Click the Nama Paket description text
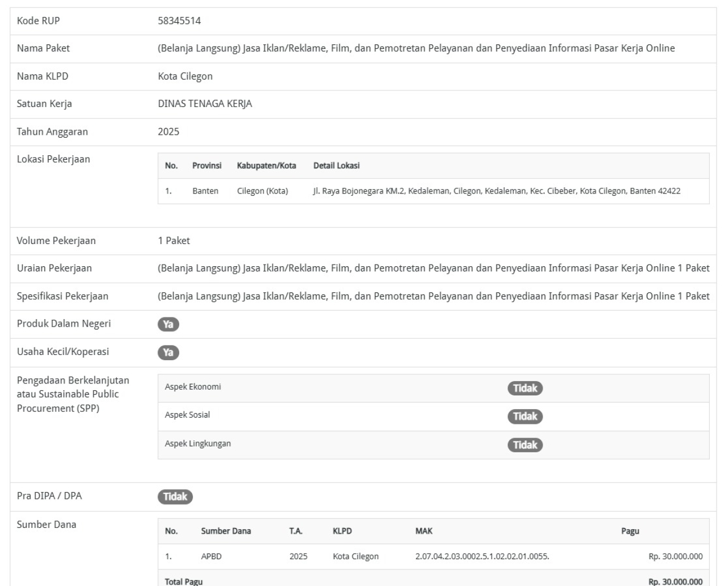Image resolution: width=728 pixels, height=586 pixels. coord(416,48)
